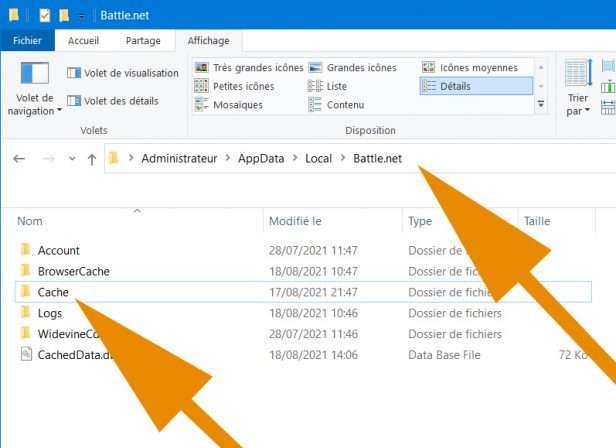
Task: Click Battle.net in the address path
Action: click(377, 158)
